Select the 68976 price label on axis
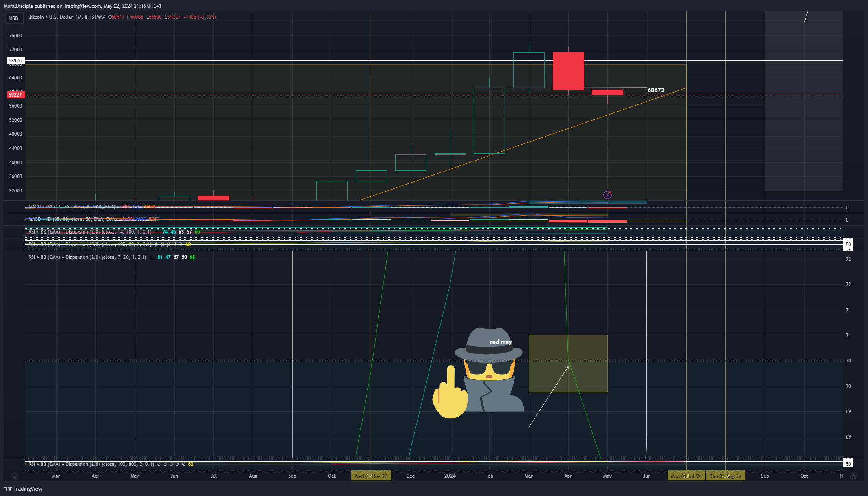This screenshot has width=868, height=496. click(15, 61)
